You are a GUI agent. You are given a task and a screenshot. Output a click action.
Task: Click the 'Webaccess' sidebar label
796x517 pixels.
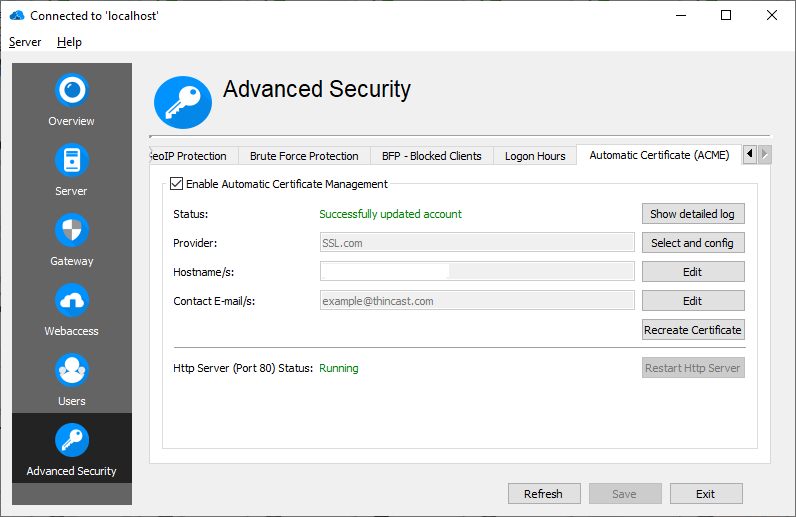point(72,331)
